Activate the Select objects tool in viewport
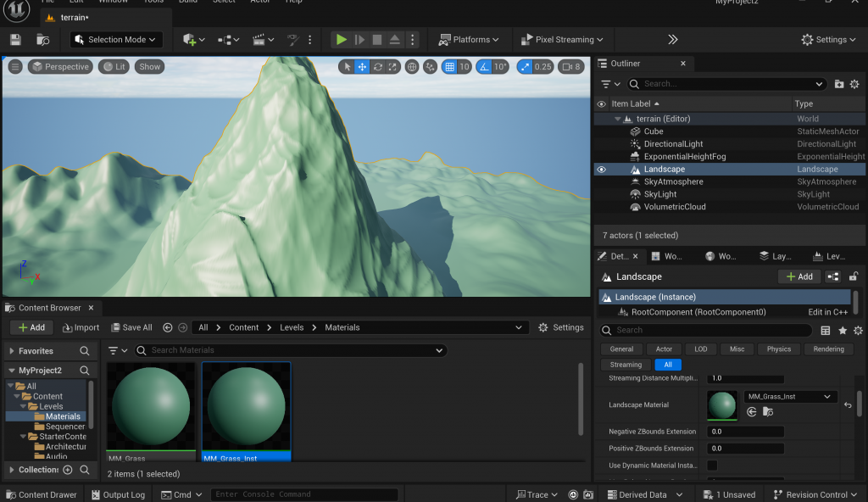This screenshot has width=868, height=502. [347, 66]
